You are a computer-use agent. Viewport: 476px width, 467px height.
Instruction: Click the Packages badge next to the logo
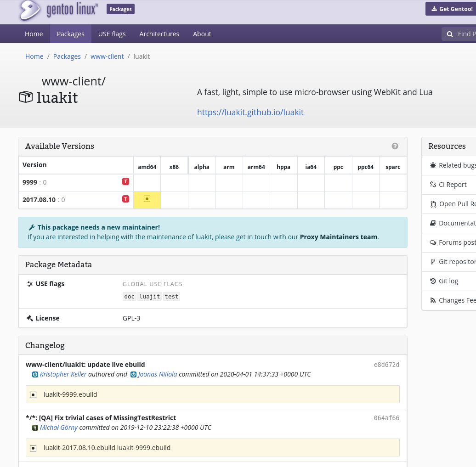point(120,9)
